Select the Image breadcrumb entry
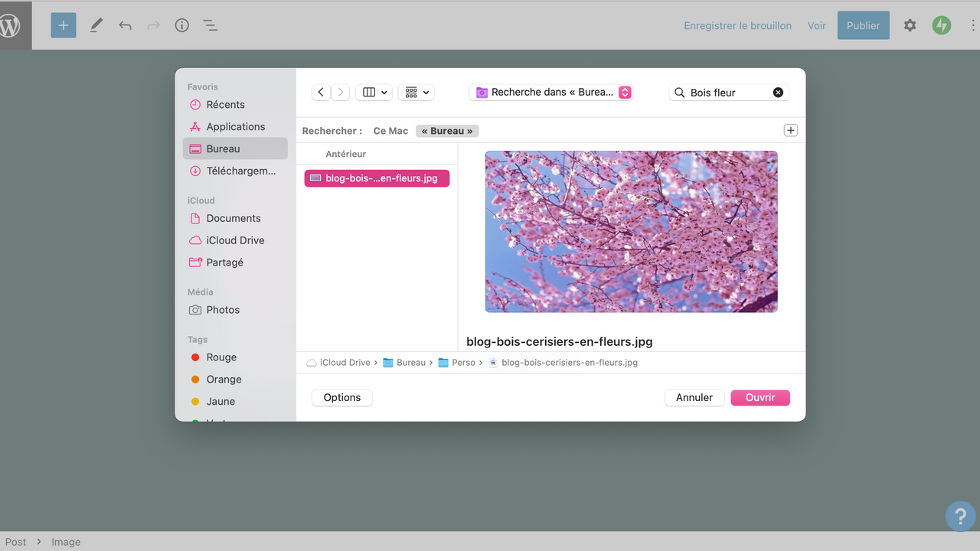This screenshot has width=980, height=551. [66, 541]
